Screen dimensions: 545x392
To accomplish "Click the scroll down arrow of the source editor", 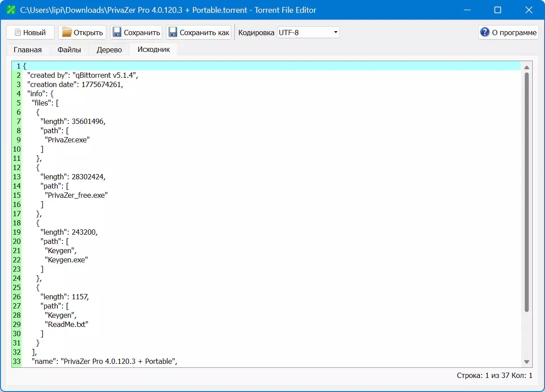I will pos(527,362).
